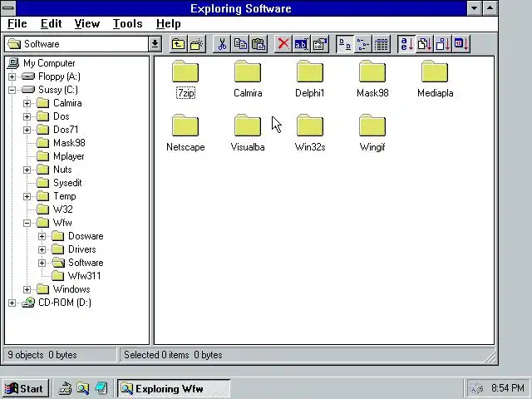Click 'Selected 0 items 0 bytes' status text
The width and height of the screenshot is (532, 399).
click(173, 355)
